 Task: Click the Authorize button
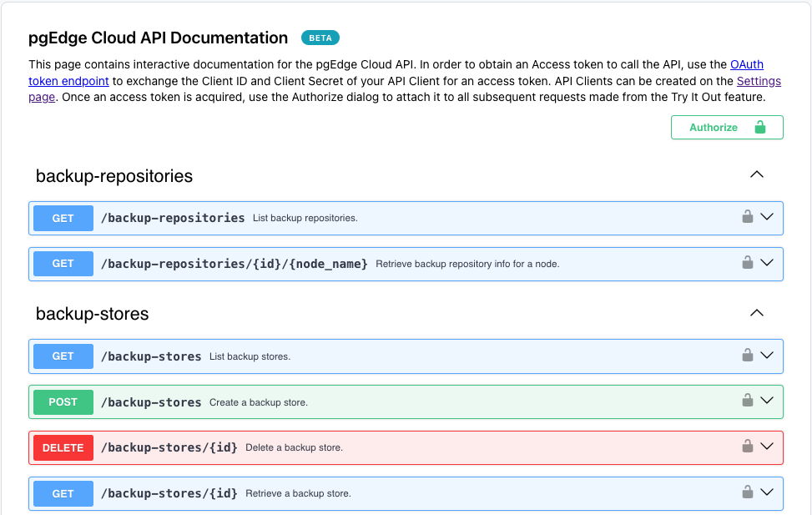tap(713, 127)
